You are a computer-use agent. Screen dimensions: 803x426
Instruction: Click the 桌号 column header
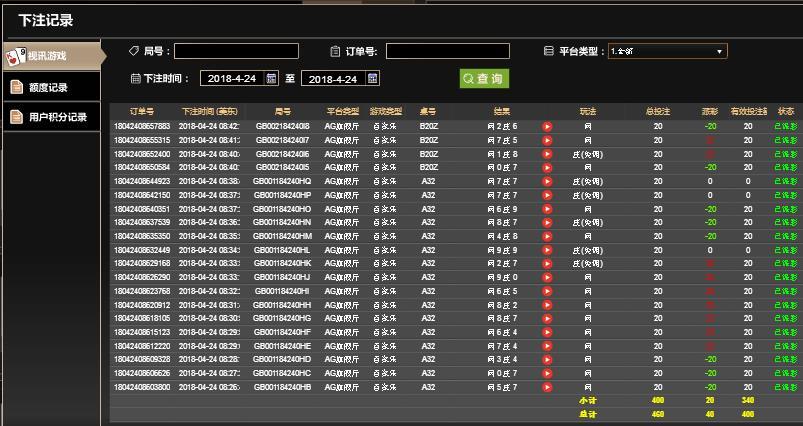428,111
